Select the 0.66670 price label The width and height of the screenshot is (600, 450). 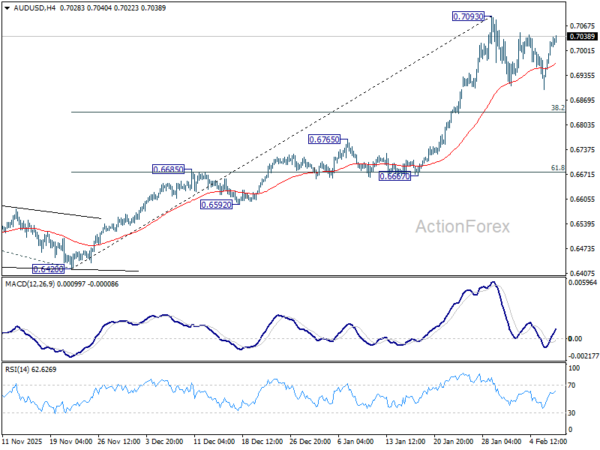(x=395, y=176)
